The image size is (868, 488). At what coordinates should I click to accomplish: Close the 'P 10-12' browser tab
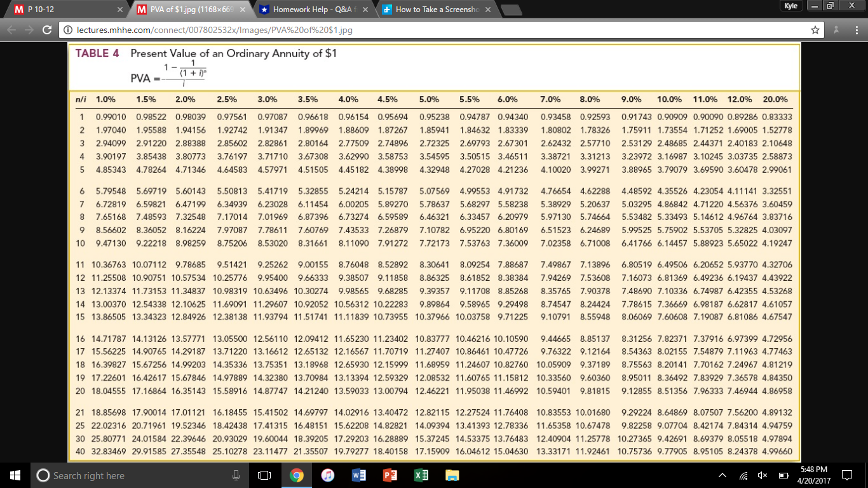pyautogui.click(x=121, y=10)
